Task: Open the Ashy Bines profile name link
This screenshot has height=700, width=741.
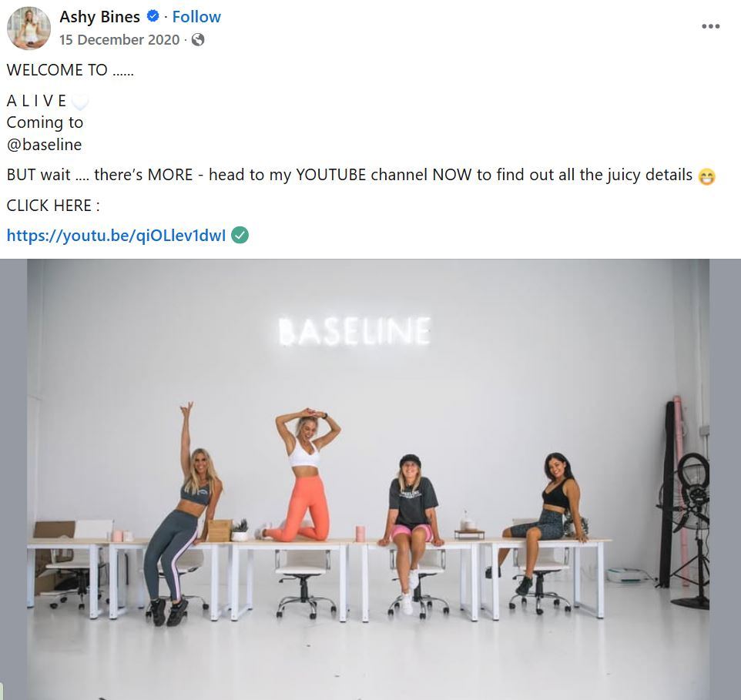Action: point(99,16)
